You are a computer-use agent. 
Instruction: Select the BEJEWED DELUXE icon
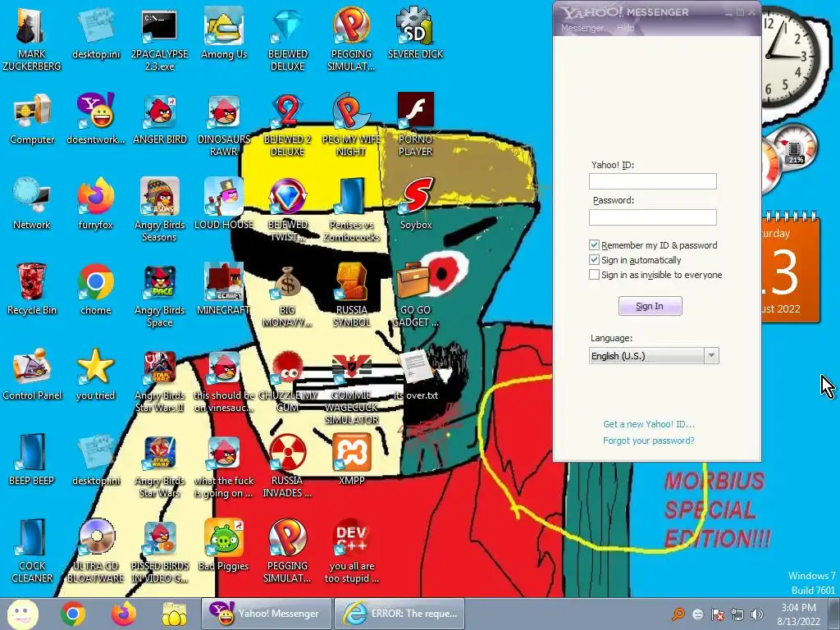(288, 38)
